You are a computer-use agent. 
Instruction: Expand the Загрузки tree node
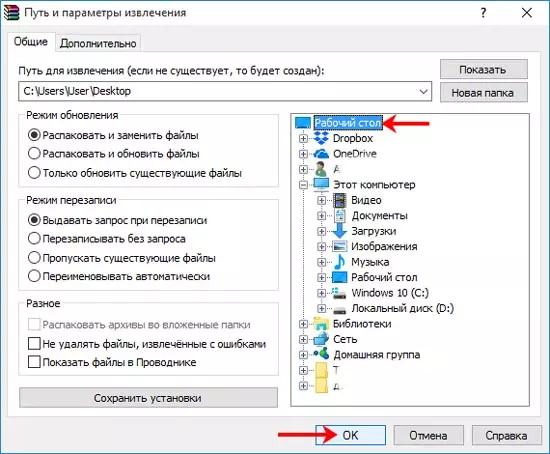point(321,231)
